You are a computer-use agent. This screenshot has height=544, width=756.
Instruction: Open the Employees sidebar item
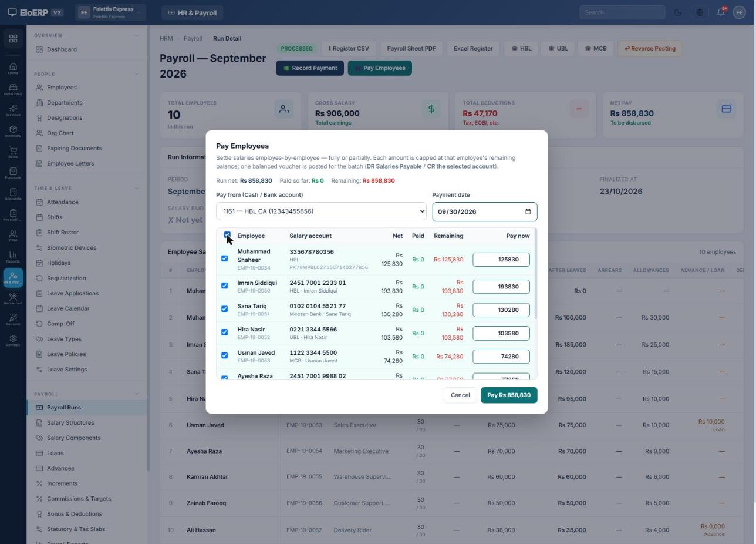click(87, 88)
